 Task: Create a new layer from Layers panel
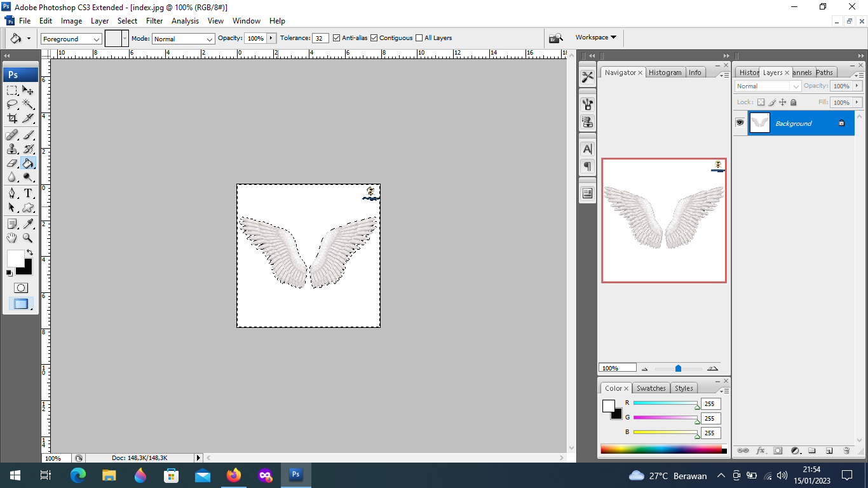tap(829, 451)
